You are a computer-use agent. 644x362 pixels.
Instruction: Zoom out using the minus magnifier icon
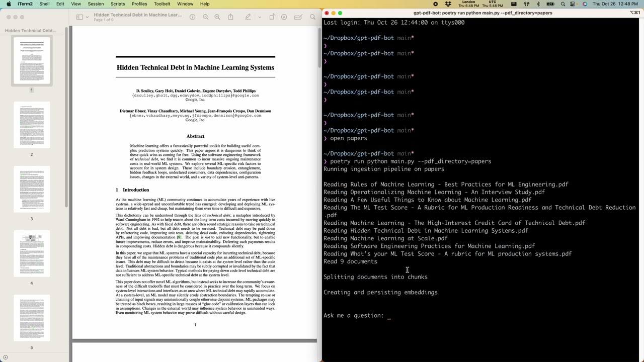coord(205,17)
